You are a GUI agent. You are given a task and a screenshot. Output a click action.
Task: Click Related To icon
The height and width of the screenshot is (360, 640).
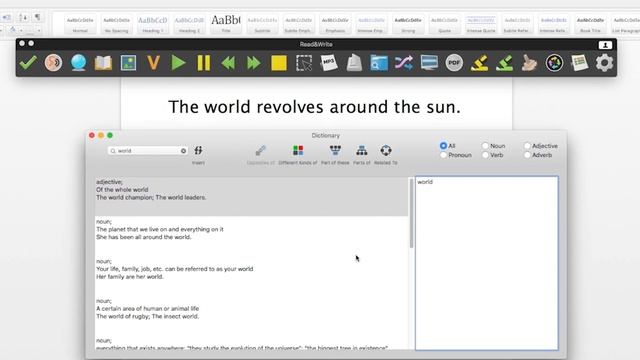point(386,150)
